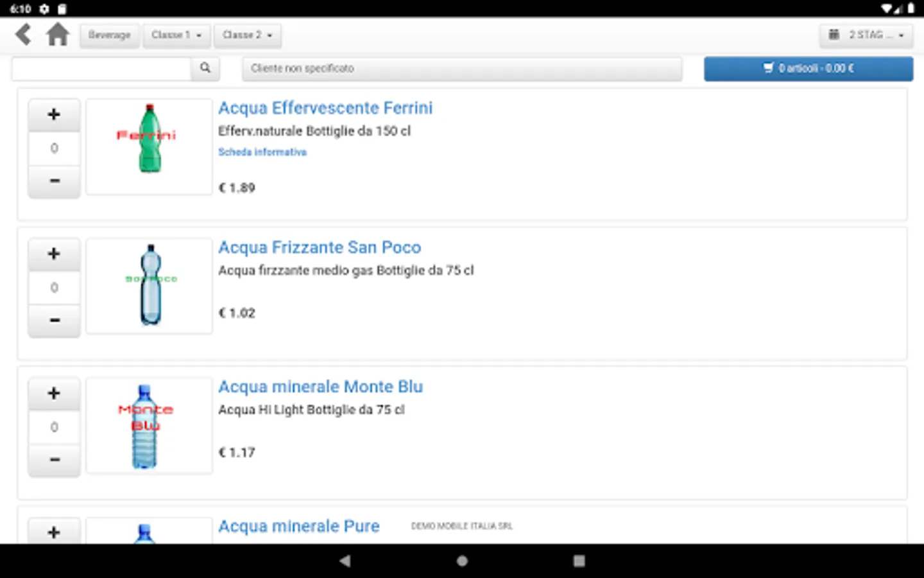
Task: Open the Ferrini bottle thumbnail
Action: pyautogui.click(x=149, y=146)
